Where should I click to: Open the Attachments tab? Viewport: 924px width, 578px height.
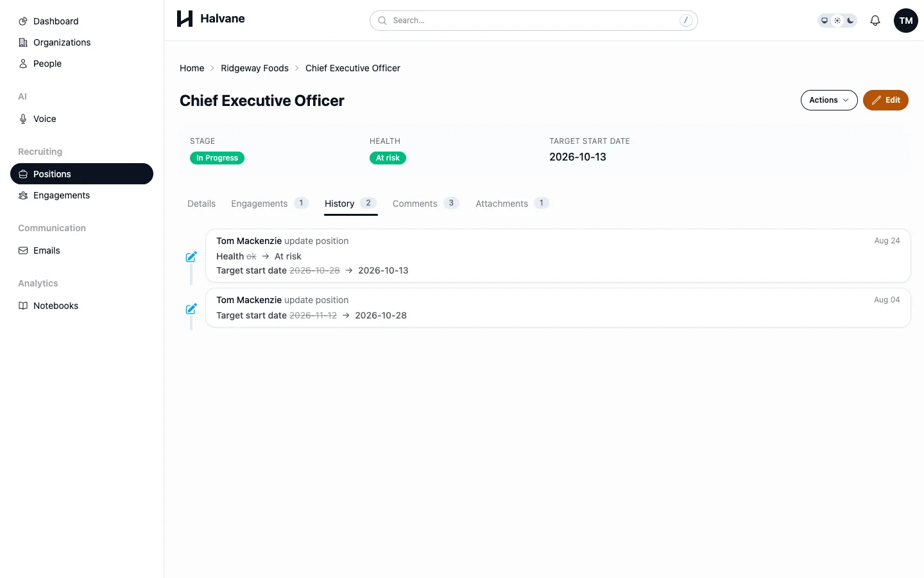click(x=512, y=204)
